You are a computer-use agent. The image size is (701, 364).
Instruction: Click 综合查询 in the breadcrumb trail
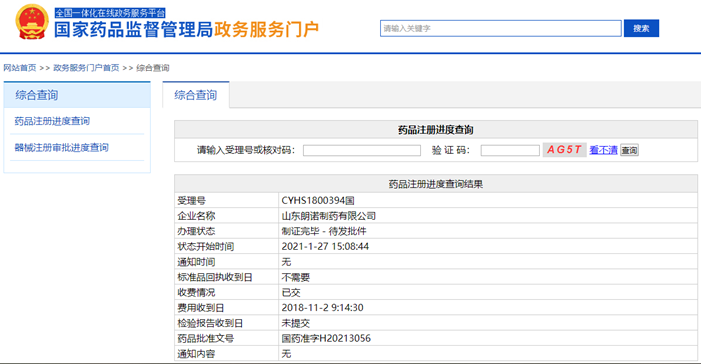pos(152,68)
